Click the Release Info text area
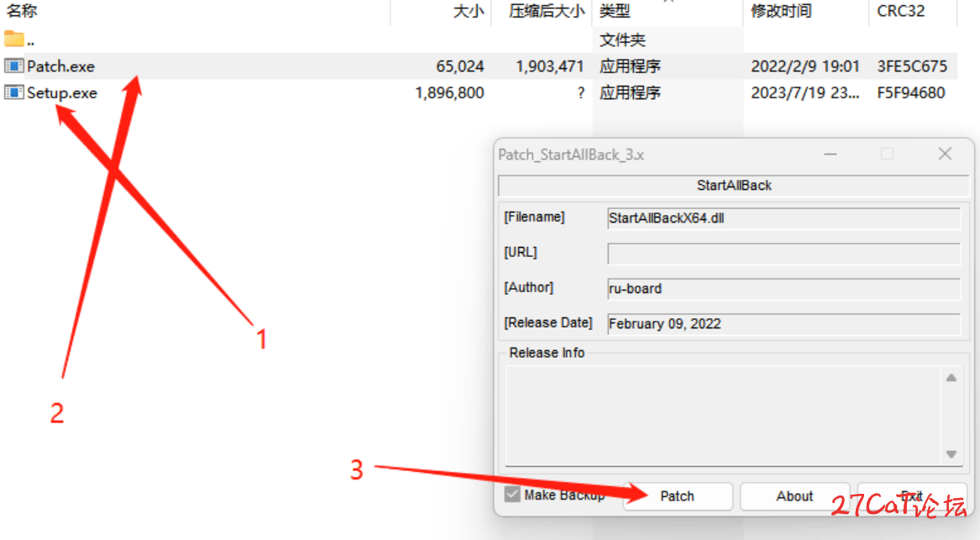 [x=722, y=416]
